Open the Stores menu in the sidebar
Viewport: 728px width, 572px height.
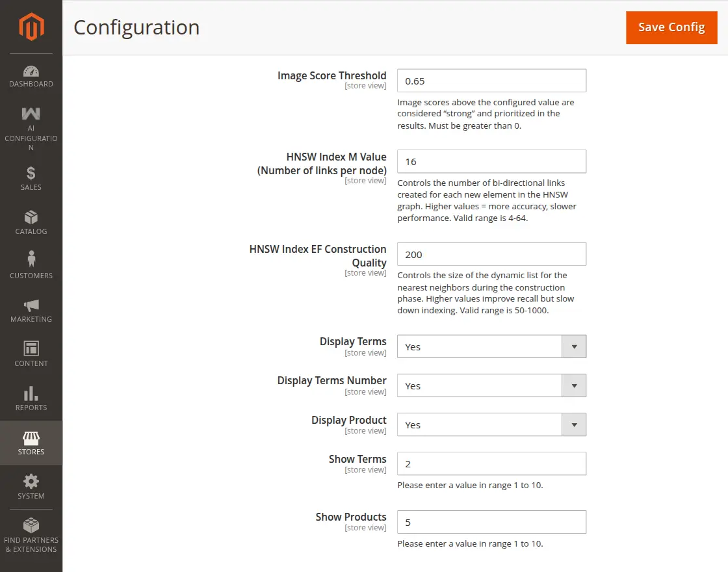(x=31, y=439)
